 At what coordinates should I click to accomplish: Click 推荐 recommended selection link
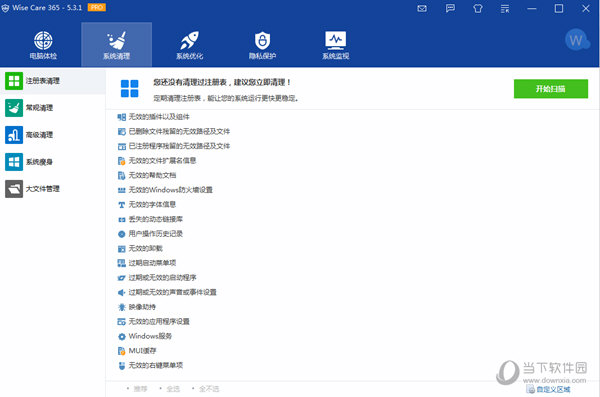[140, 389]
